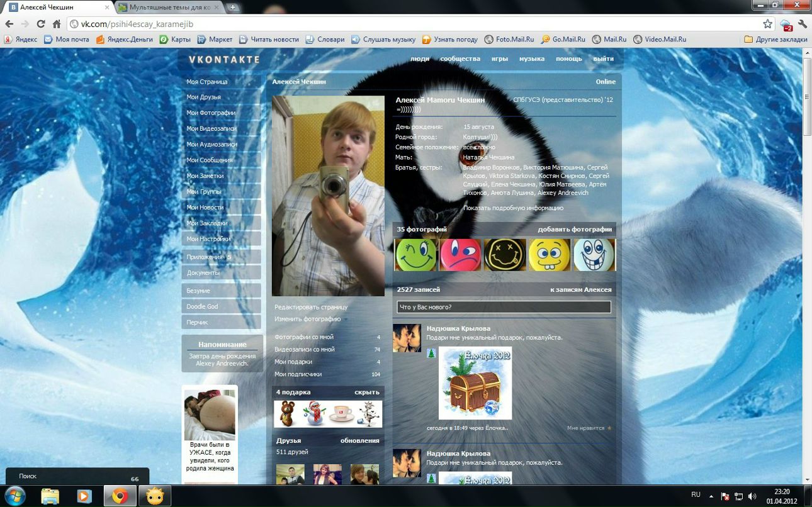The image size is (812, 507).
Task: Bookmark the page with the star icon
Action: (x=767, y=24)
